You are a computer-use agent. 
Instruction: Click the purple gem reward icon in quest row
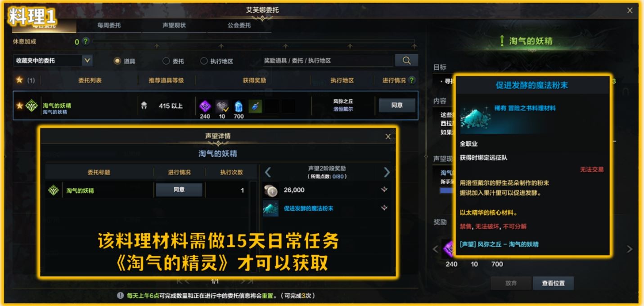pyautogui.click(x=205, y=106)
